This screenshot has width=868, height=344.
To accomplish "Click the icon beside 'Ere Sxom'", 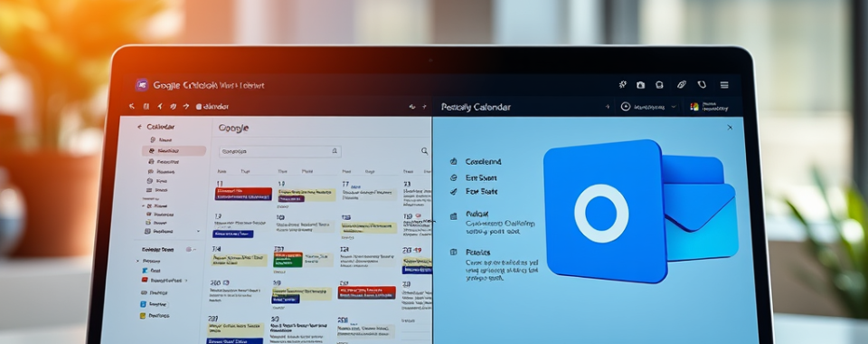I will point(454,177).
